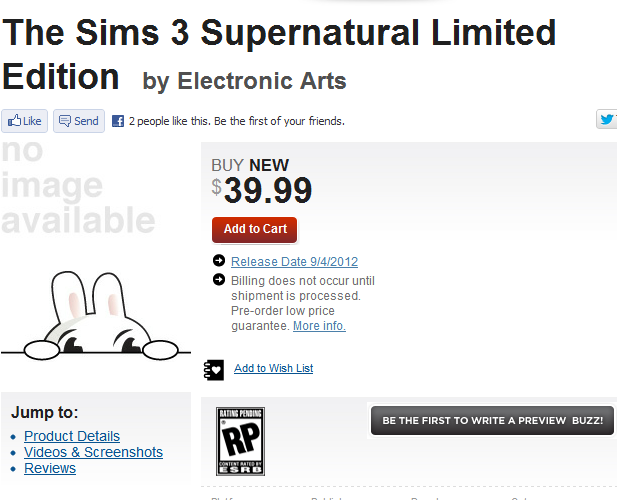Click the arrow icon beside Release Date
Screen dimensions: 617x500
pos(219,262)
